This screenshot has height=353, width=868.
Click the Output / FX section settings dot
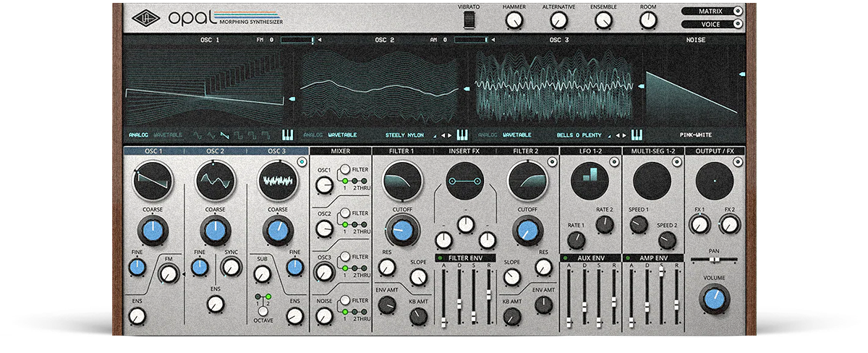pos(739,163)
